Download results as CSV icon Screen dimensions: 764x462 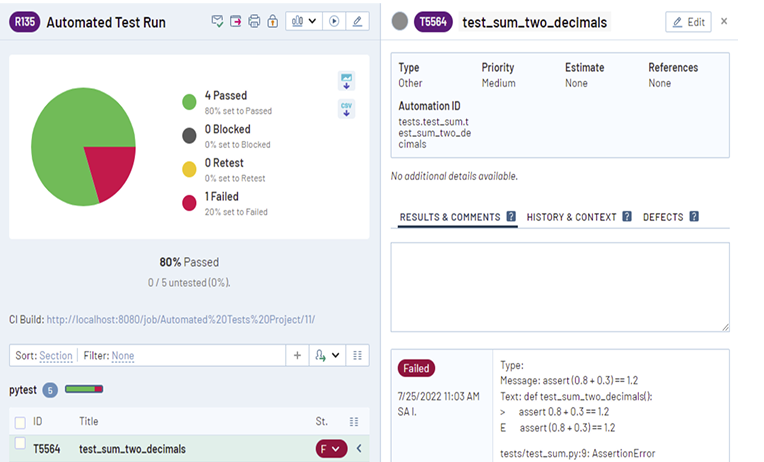point(347,108)
